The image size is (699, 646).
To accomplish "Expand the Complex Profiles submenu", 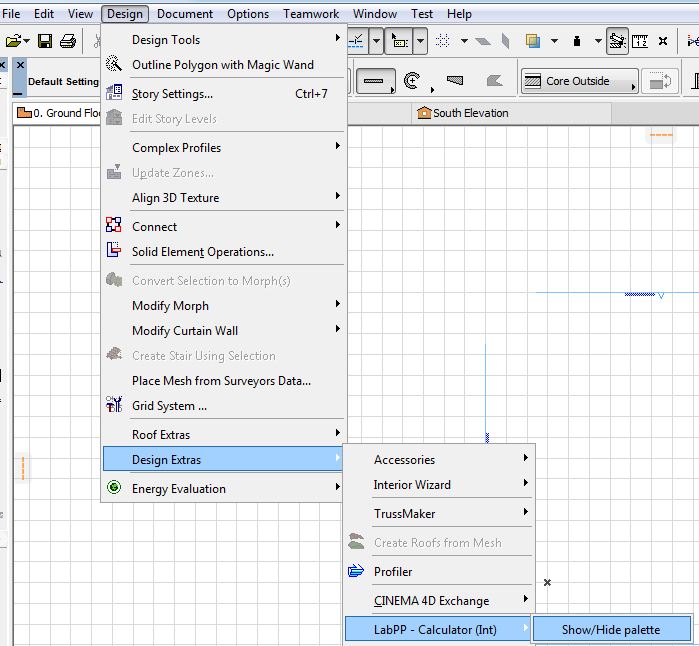I will click(x=223, y=148).
